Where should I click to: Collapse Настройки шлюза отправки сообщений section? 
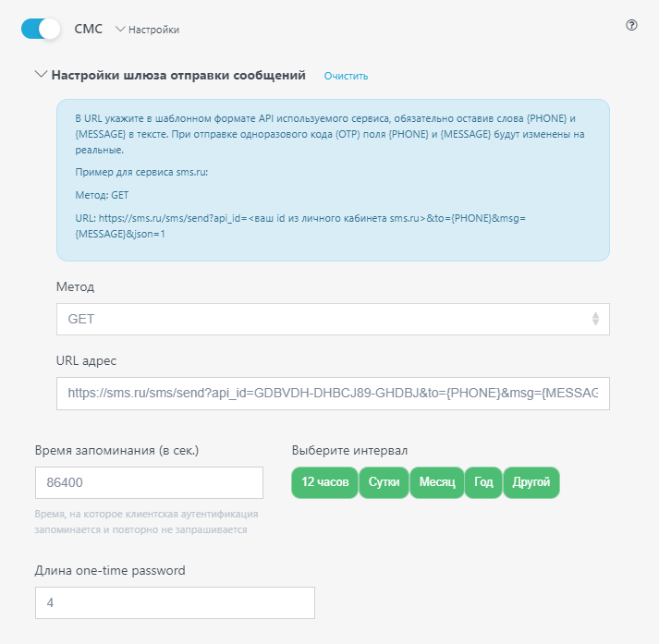(41, 75)
